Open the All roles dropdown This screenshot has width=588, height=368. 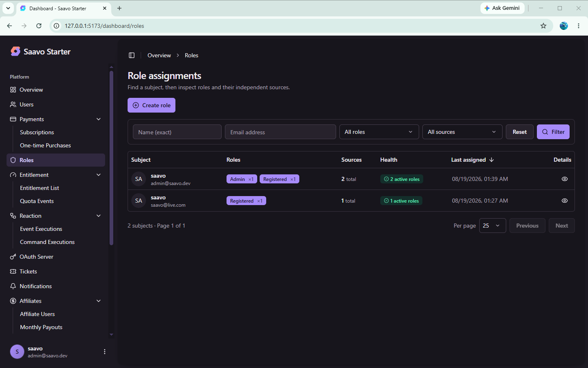pos(379,132)
